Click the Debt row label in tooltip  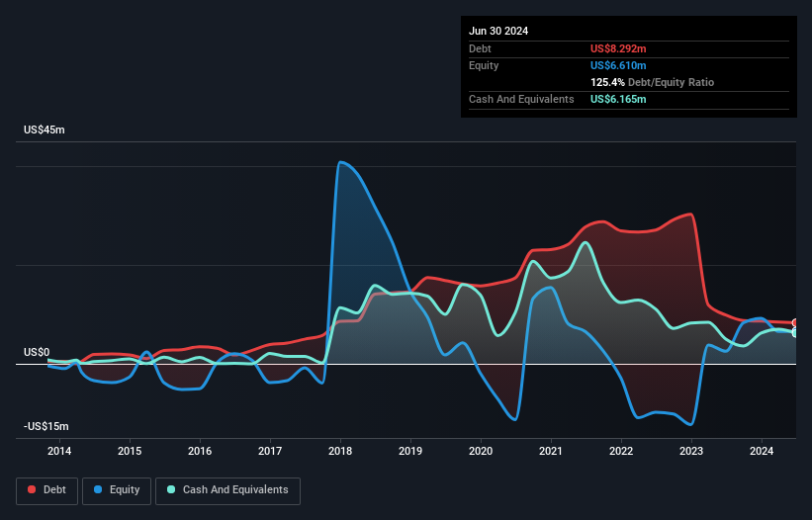pyautogui.click(x=480, y=48)
